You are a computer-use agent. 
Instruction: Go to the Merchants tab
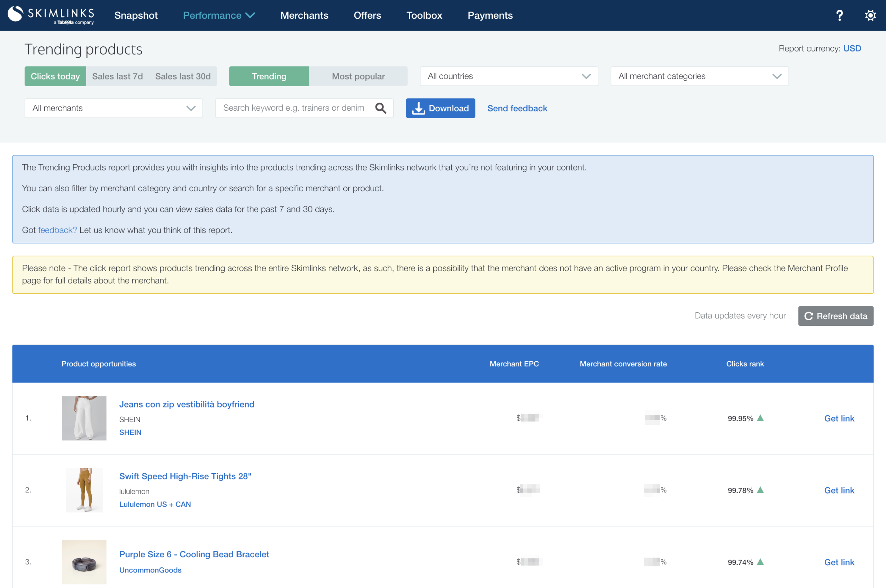coord(304,15)
